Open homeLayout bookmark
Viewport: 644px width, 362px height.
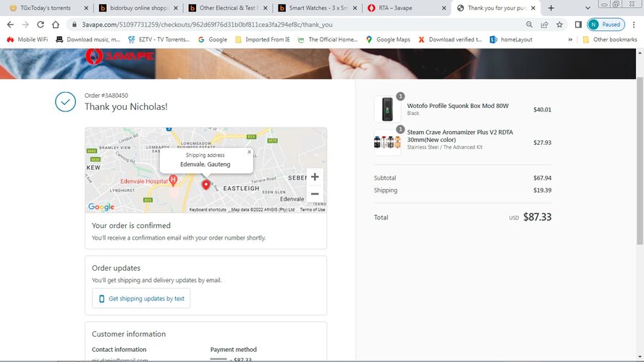pos(511,39)
